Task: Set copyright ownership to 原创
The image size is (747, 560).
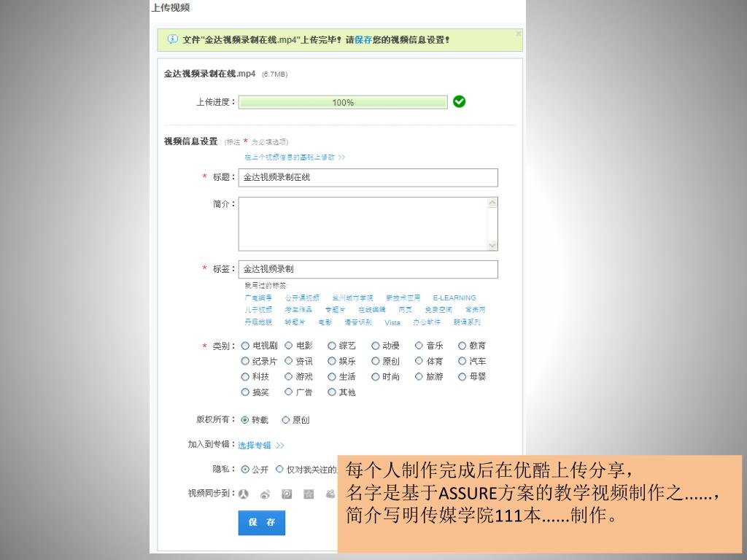Action: [285, 420]
